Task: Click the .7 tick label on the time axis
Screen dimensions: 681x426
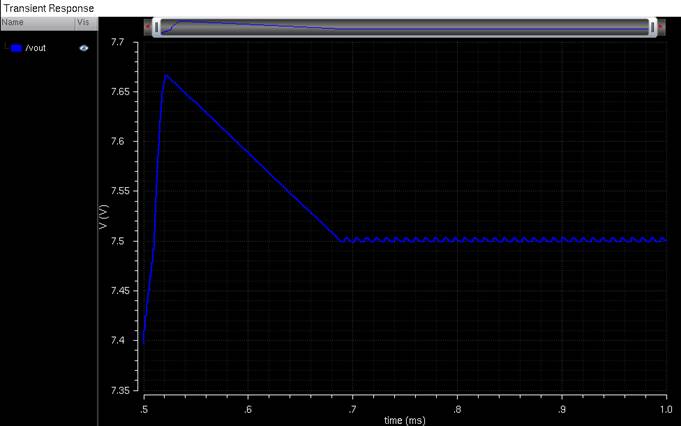Action: tap(352, 409)
